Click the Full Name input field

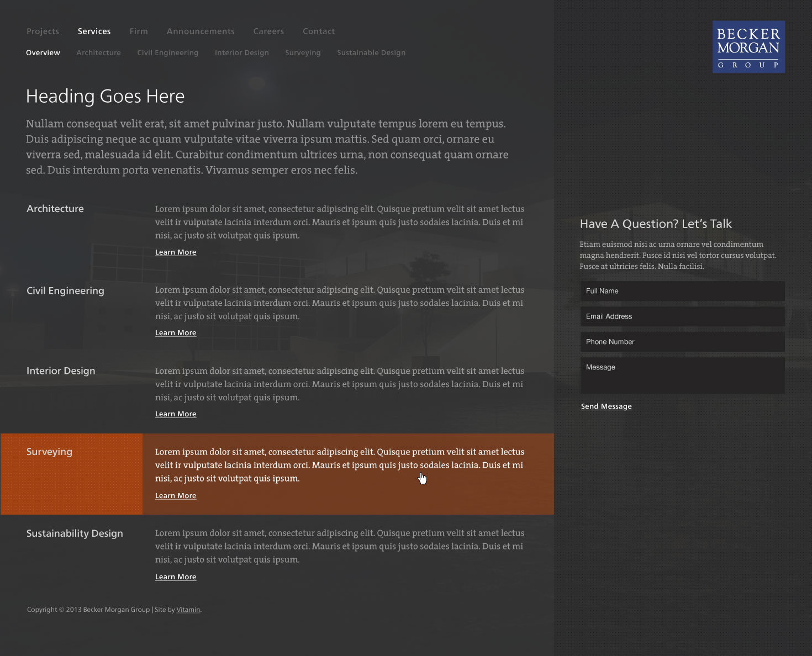682,291
